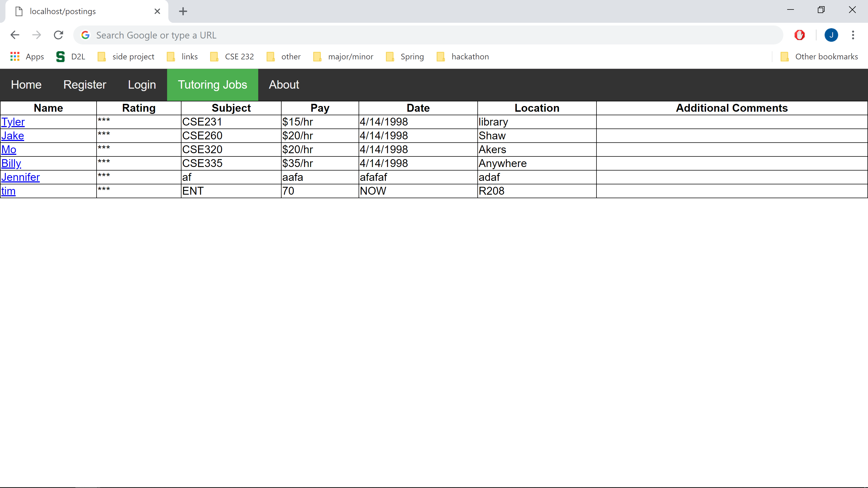Viewport: 868px width, 488px height.
Task: Open the Apps grid shortcut
Action: [x=27, y=57]
